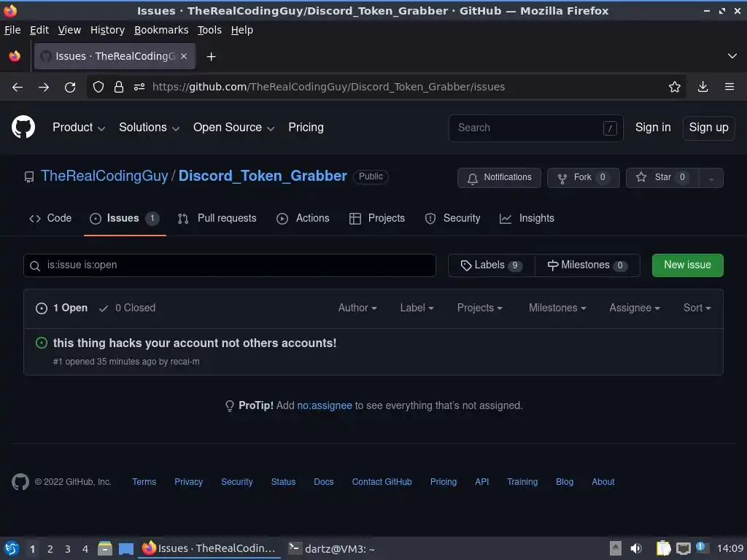This screenshot has height=560, width=747.
Task: Expand the Product dropdown menu
Action: (x=79, y=128)
